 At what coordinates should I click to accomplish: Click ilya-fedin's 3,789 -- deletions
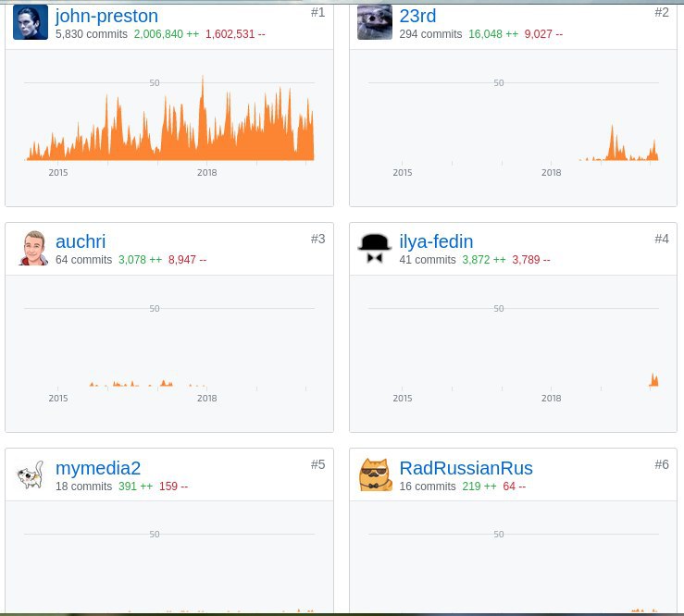pos(531,260)
